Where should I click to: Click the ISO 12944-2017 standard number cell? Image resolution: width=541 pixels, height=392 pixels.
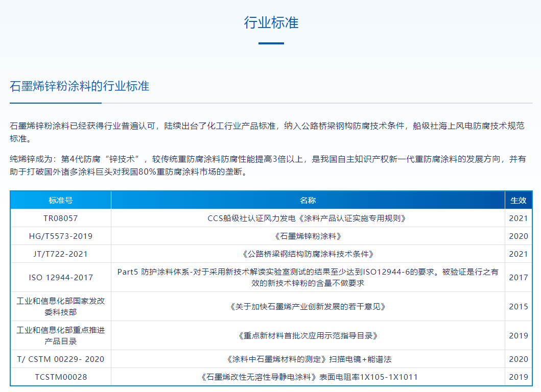tap(61, 278)
